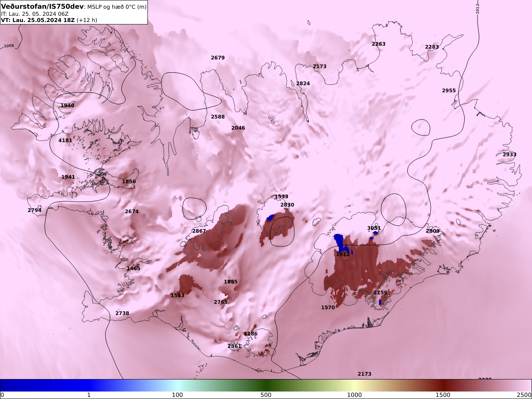Screen dimensions: 532x399
Task: Select the 2867 label
Action: click(199, 231)
